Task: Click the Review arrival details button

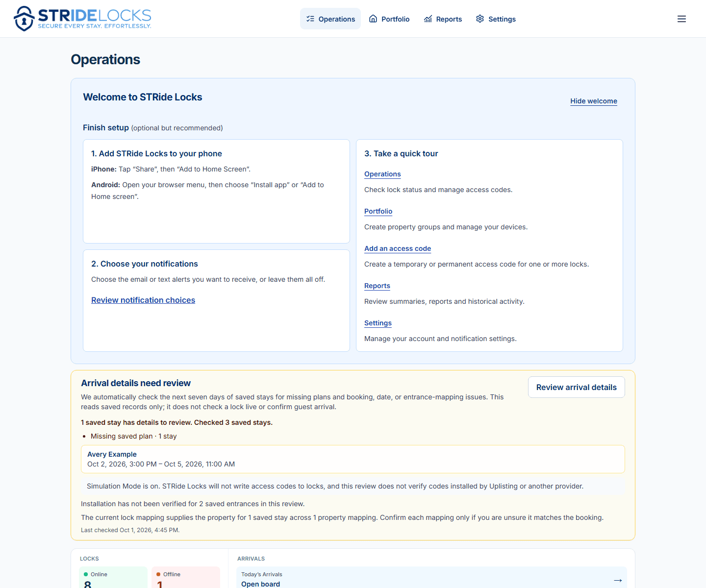Action: point(577,387)
